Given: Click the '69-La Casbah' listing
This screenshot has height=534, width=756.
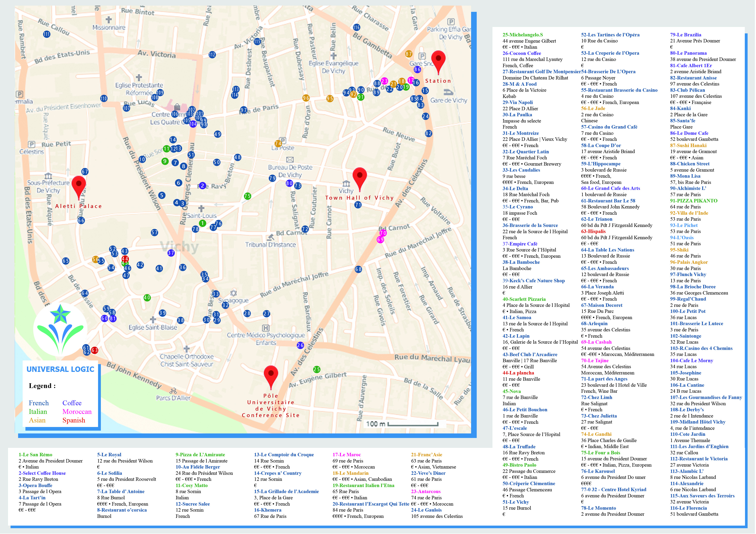Looking at the screenshot, I should point(596,342).
